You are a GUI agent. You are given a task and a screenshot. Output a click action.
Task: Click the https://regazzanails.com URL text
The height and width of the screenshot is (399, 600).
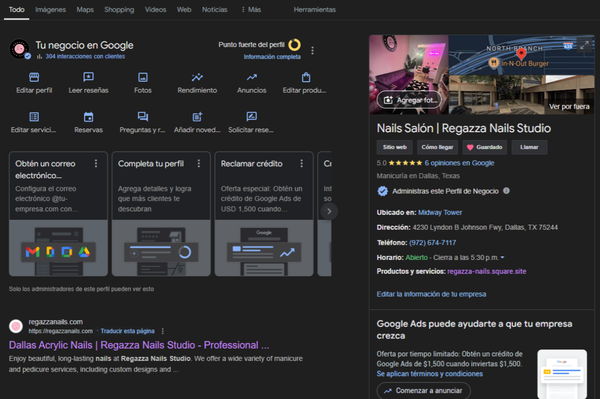60,331
